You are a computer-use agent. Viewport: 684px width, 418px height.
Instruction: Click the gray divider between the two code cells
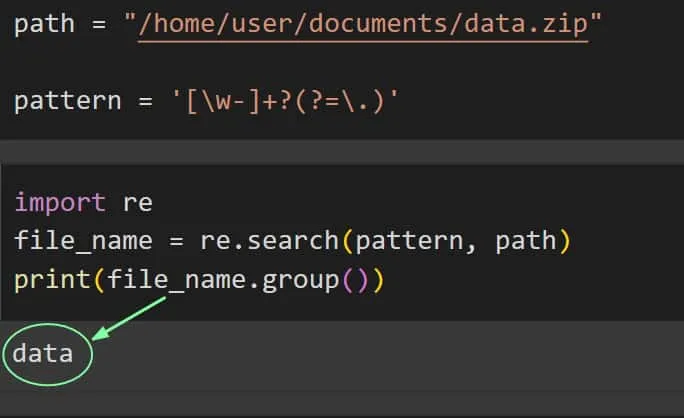(342, 153)
